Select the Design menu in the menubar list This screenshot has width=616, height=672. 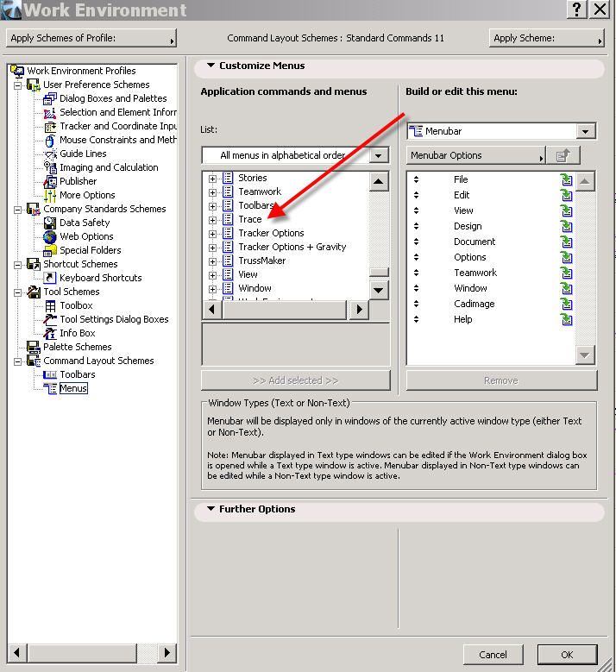[x=468, y=226]
